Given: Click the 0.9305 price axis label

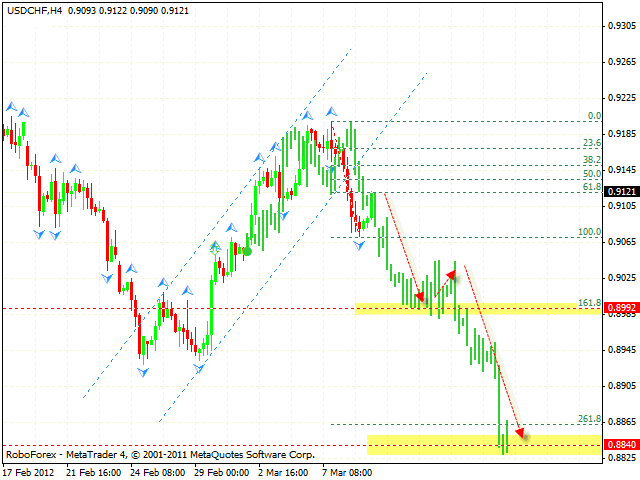Looking at the screenshot, I should coord(620,27).
